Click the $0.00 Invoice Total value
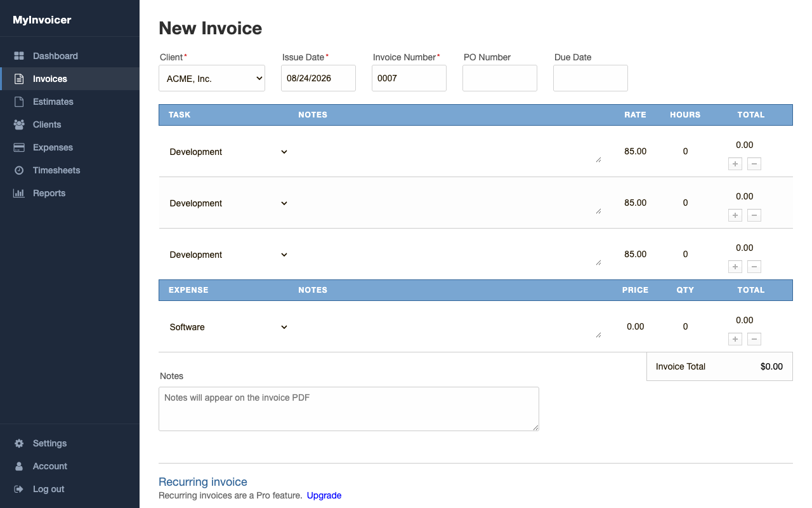812x508 pixels. coord(771,366)
